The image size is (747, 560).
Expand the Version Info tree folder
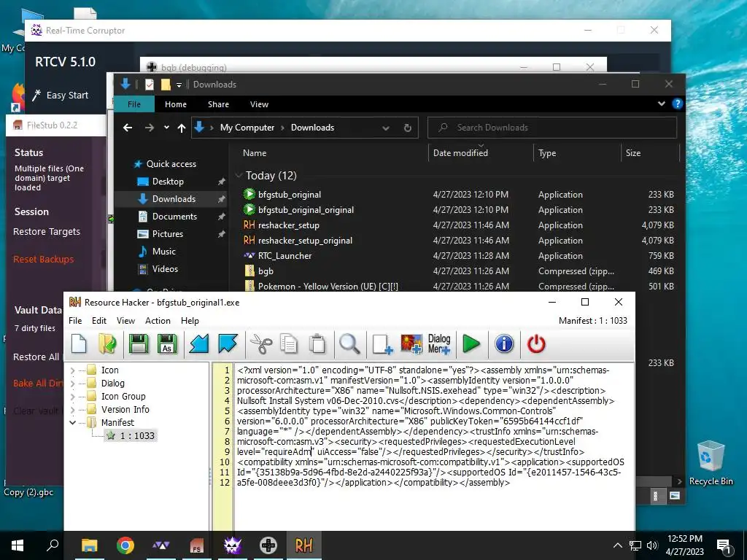(72, 410)
